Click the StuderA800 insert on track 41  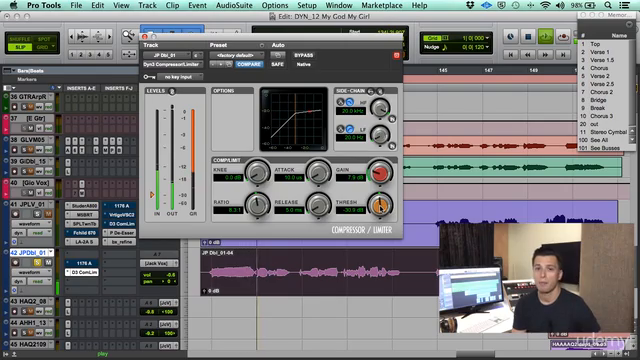point(82,206)
